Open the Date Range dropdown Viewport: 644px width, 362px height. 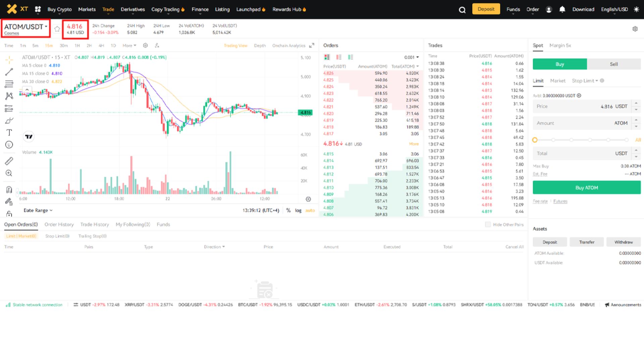click(38, 210)
